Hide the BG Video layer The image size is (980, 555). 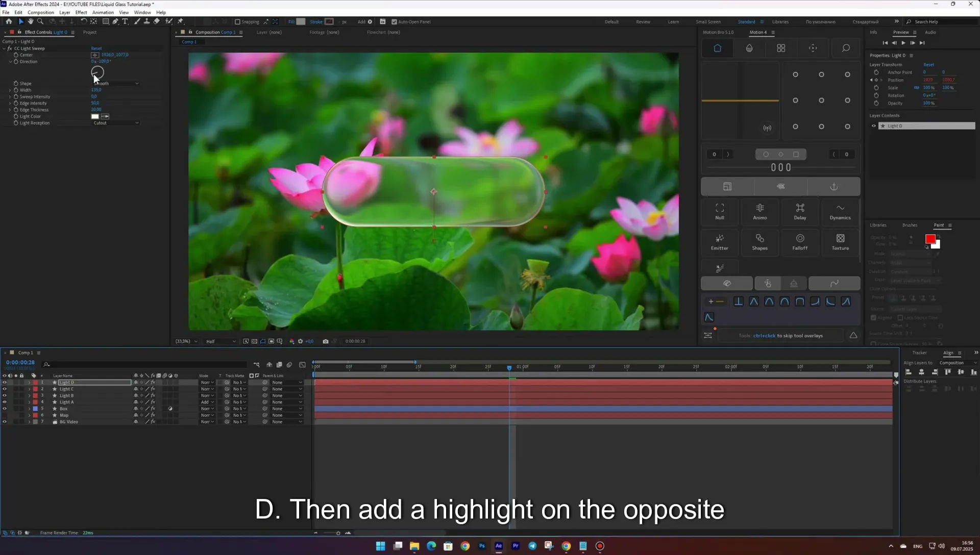coord(5,422)
